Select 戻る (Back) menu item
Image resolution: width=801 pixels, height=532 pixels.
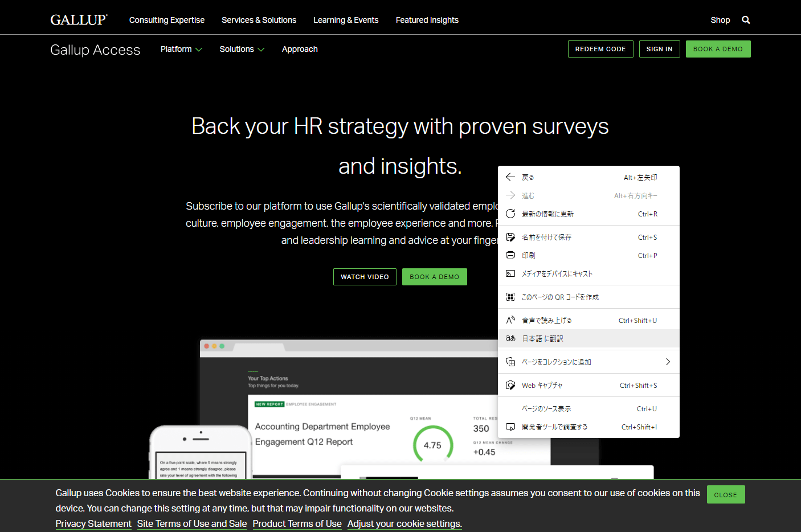tap(589, 177)
